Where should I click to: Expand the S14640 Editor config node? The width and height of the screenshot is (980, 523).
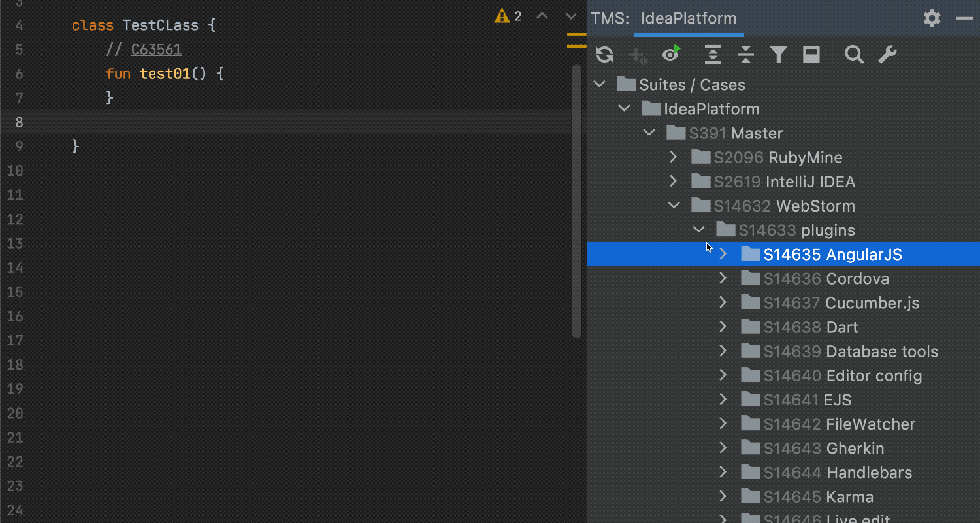[723, 375]
